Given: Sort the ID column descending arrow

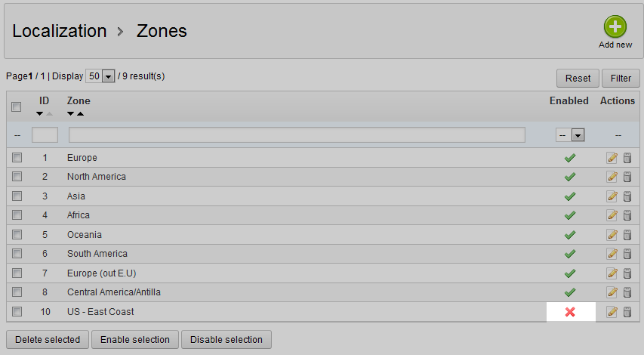Looking at the screenshot, I should pyautogui.click(x=39, y=114).
